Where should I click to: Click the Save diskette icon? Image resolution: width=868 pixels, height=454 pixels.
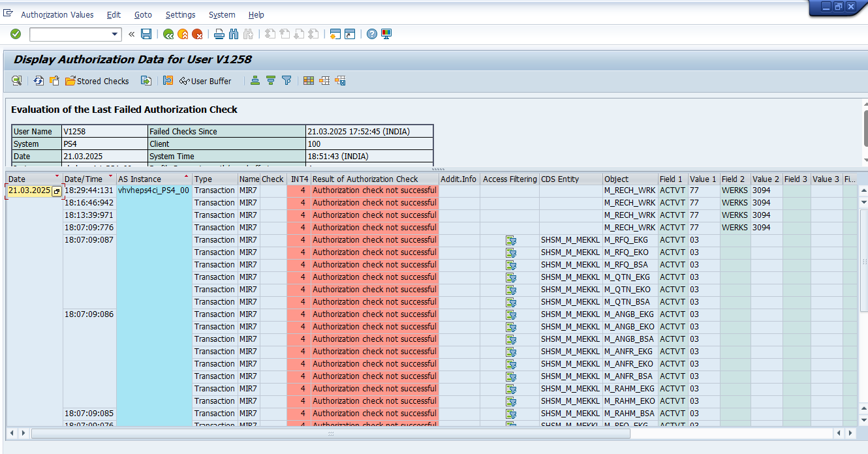(146, 34)
